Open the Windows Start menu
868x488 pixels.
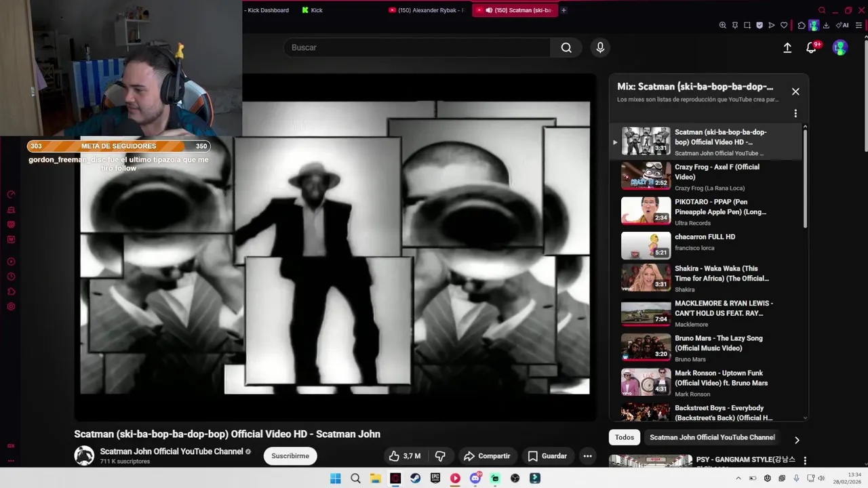pos(335,478)
